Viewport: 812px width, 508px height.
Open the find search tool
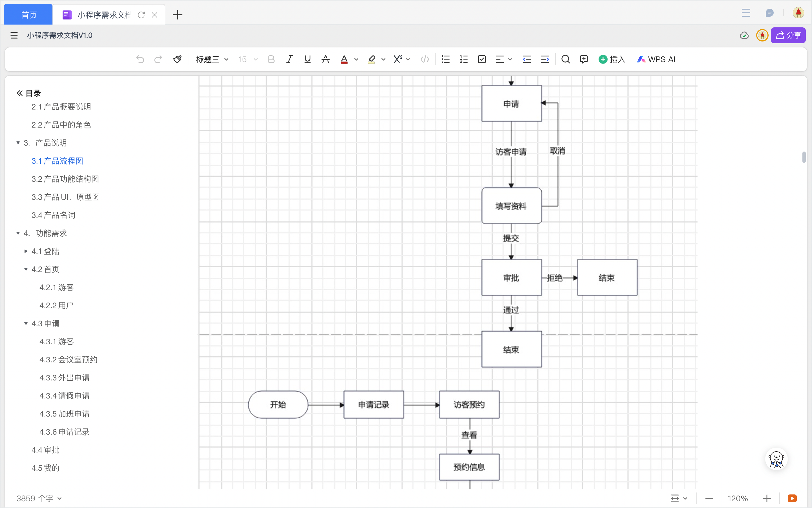(566, 60)
